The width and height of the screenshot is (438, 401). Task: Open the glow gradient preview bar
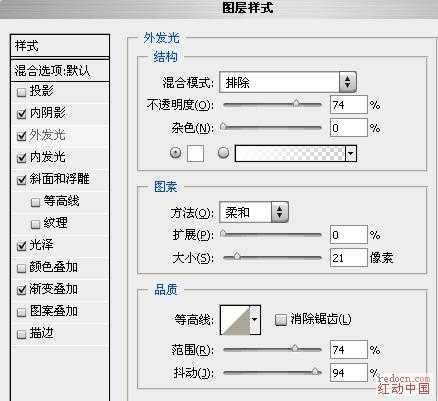pos(290,153)
